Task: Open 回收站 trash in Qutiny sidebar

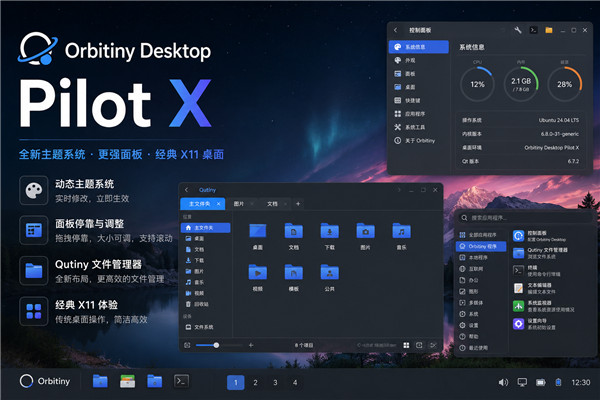Action: (205, 304)
